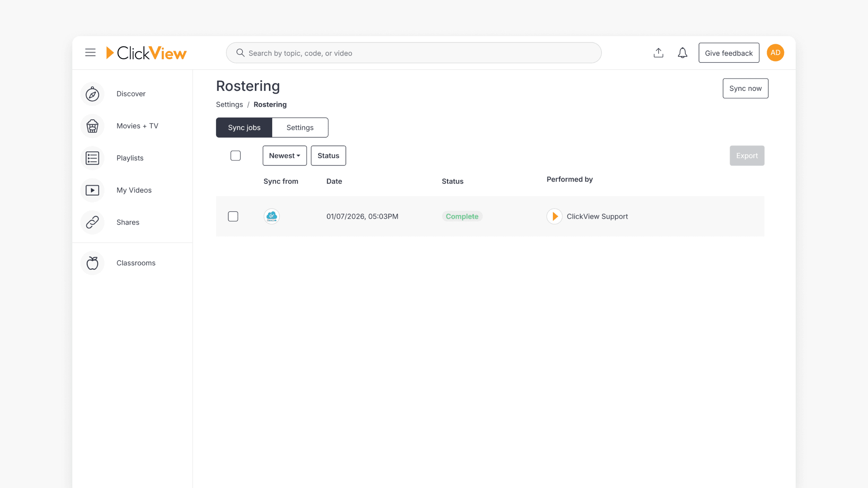Check the sync job row checkbox
868x488 pixels.
[x=233, y=216]
